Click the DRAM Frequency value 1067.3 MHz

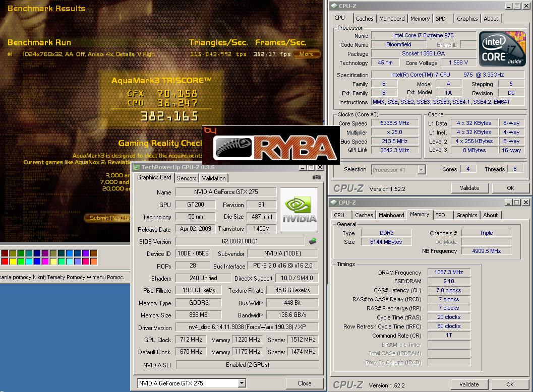[449, 272]
